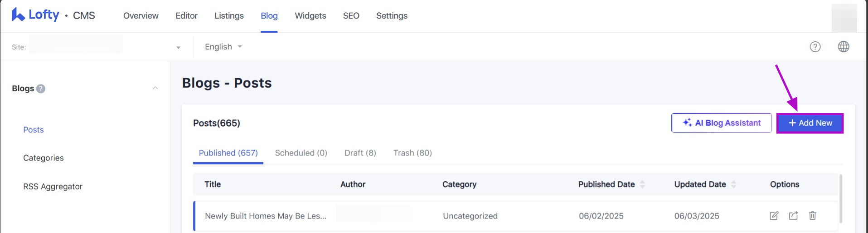Collapse the Blogs sidebar section
868x233 pixels.
[x=155, y=88]
